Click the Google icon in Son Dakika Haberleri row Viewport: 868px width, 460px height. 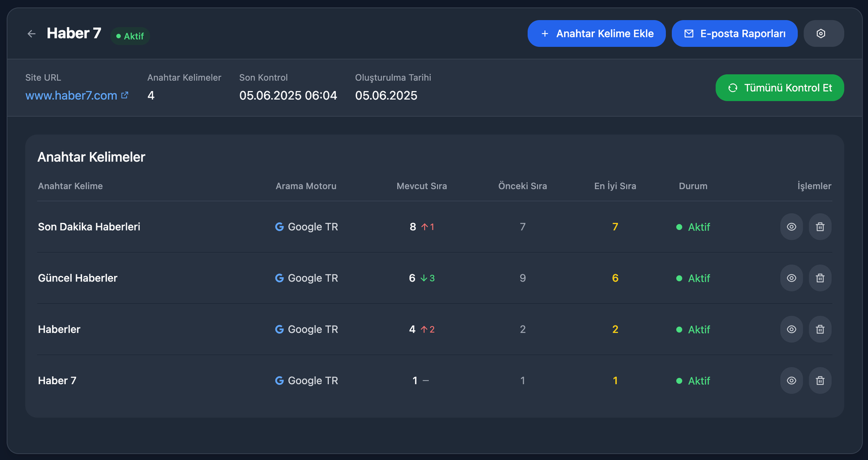tap(279, 227)
